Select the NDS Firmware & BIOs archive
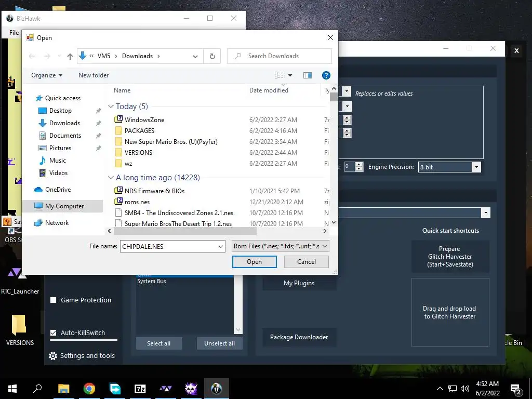 coord(154,191)
